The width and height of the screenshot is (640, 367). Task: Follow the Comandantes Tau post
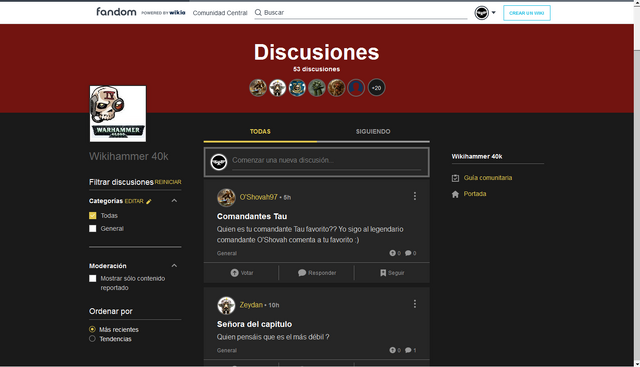click(x=392, y=273)
